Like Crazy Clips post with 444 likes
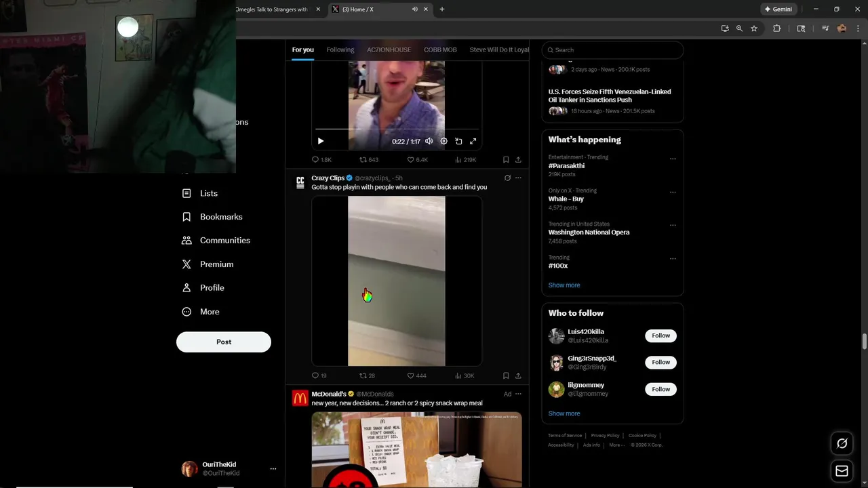Screen dimensions: 868x488 pos(416,375)
